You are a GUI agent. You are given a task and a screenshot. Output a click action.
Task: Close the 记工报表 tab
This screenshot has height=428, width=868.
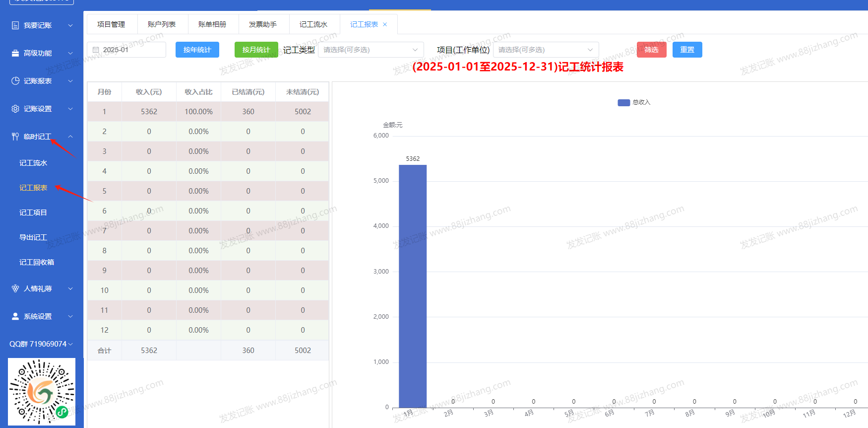[x=385, y=24]
